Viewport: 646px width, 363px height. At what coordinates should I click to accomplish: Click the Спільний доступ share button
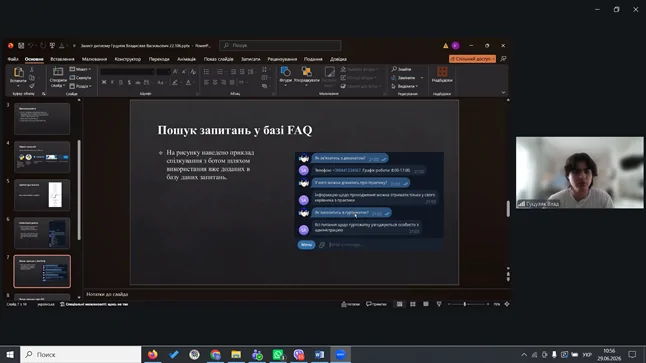[473, 59]
